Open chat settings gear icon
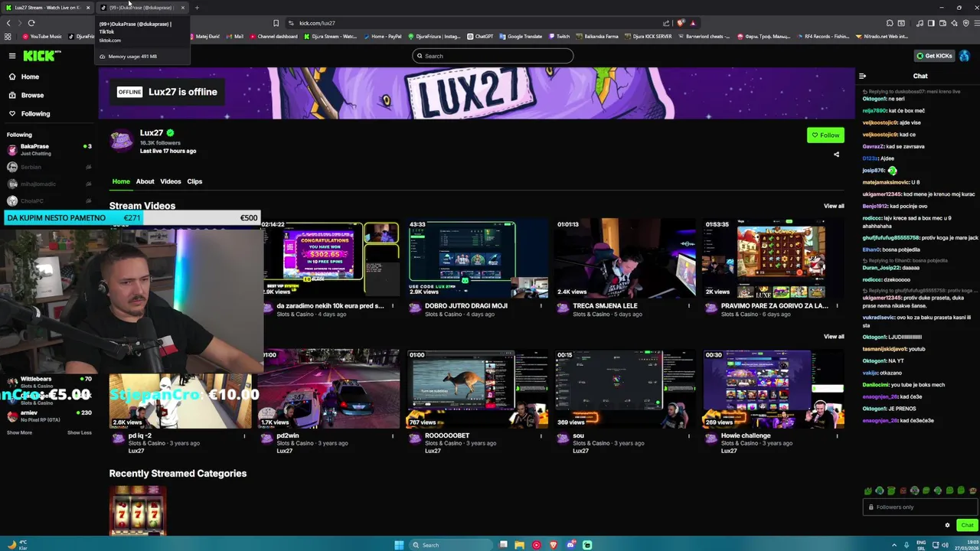Image resolution: width=980 pixels, height=551 pixels. tap(947, 525)
